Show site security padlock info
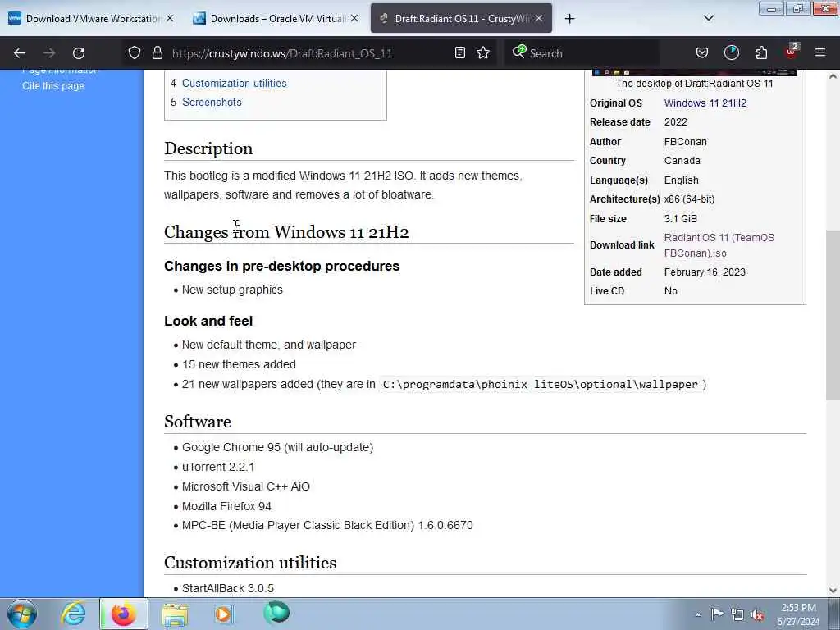 (x=157, y=52)
